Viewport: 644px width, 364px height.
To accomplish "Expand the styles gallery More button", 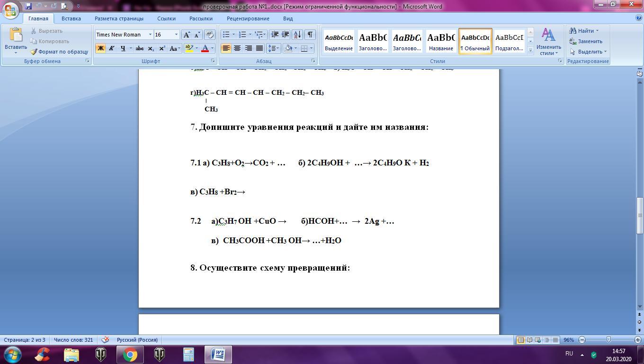I will coord(530,50).
